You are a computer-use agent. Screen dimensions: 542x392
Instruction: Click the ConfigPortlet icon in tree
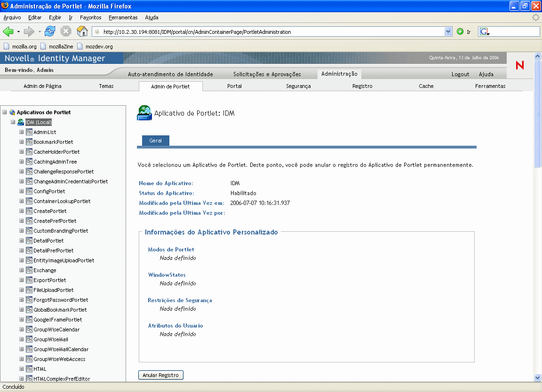(x=29, y=191)
